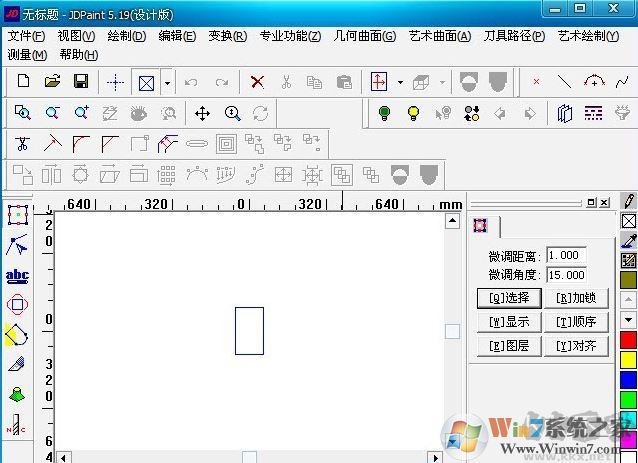The width and height of the screenshot is (638, 463).
Task: Open dropdown arrow beside crossed-box icon
Action: pos(167,83)
